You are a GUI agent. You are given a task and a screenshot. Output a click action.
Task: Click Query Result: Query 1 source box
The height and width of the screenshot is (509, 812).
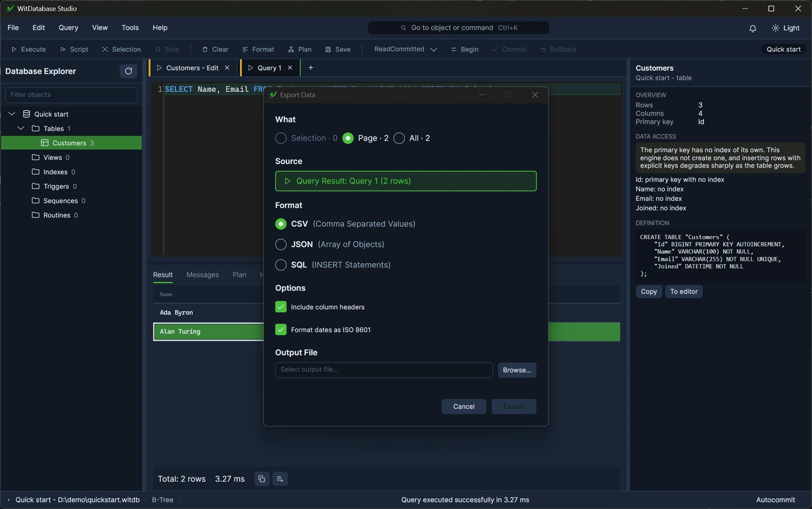(405, 181)
